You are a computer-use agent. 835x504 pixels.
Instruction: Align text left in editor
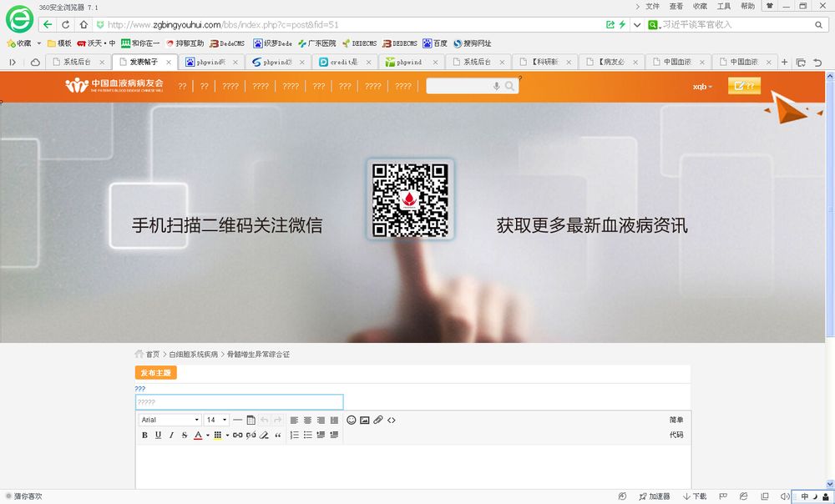point(295,420)
